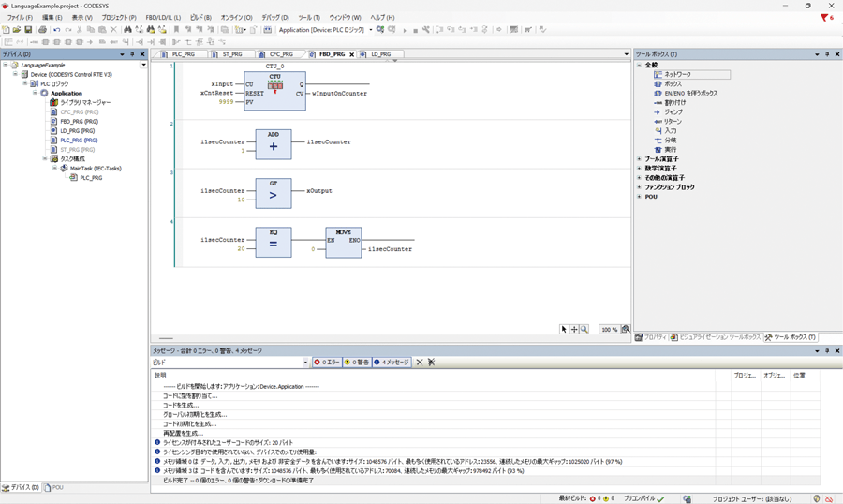Open the プロパティ panel tab
Screen dimensions: 843x504
[x=651, y=337]
